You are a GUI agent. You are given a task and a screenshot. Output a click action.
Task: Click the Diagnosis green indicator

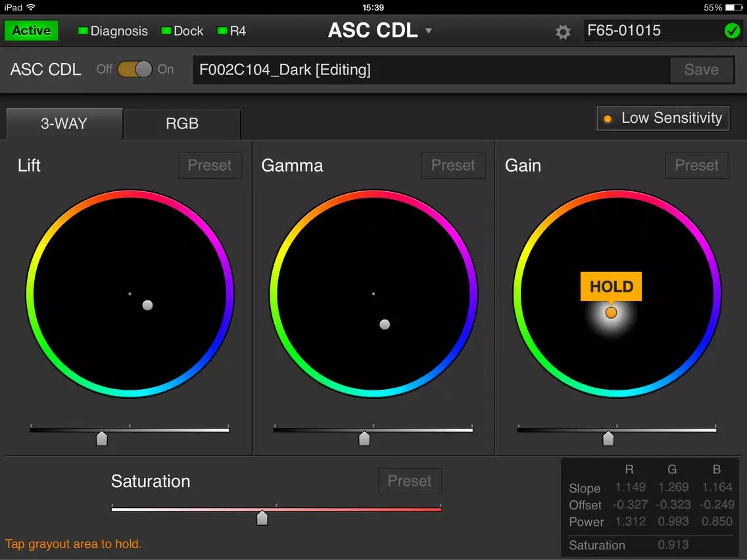(x=82, y=31)
